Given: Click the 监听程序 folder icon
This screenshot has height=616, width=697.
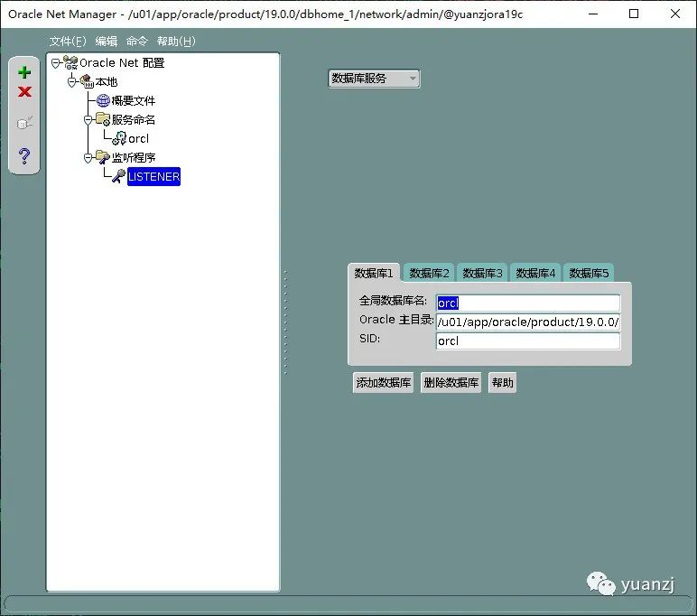Looking at the screenshot, I should pos(103,157).
